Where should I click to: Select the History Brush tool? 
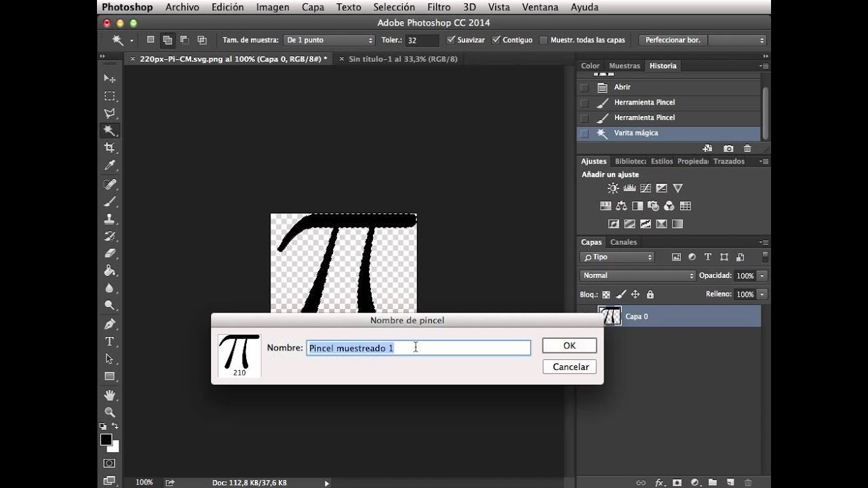click(x=109, y=236)
